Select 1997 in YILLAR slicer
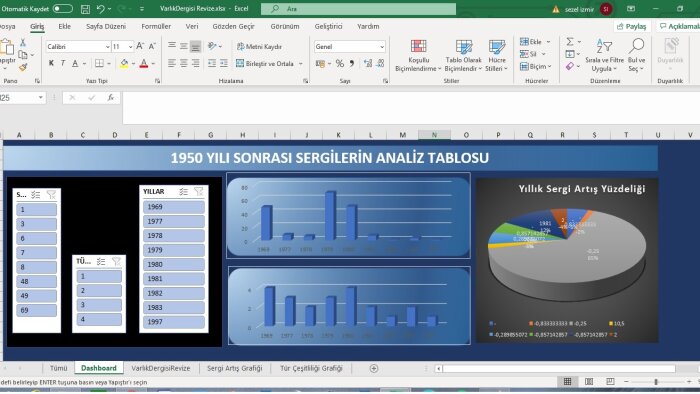 tap(174, 322)
